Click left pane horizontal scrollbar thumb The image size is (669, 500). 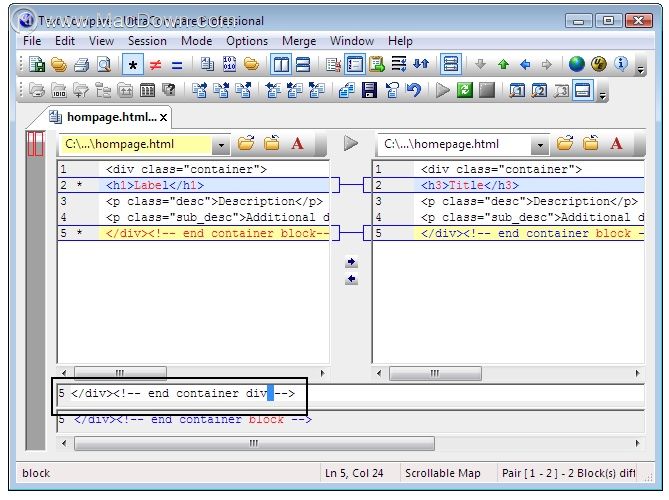click(120, 373)
